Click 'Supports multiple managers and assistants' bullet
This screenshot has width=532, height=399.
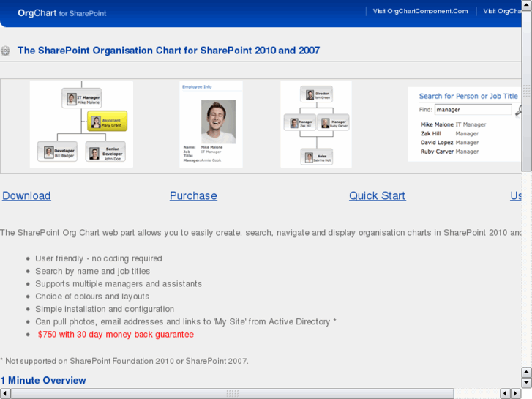pyautogui.click(x=119, y=284)
